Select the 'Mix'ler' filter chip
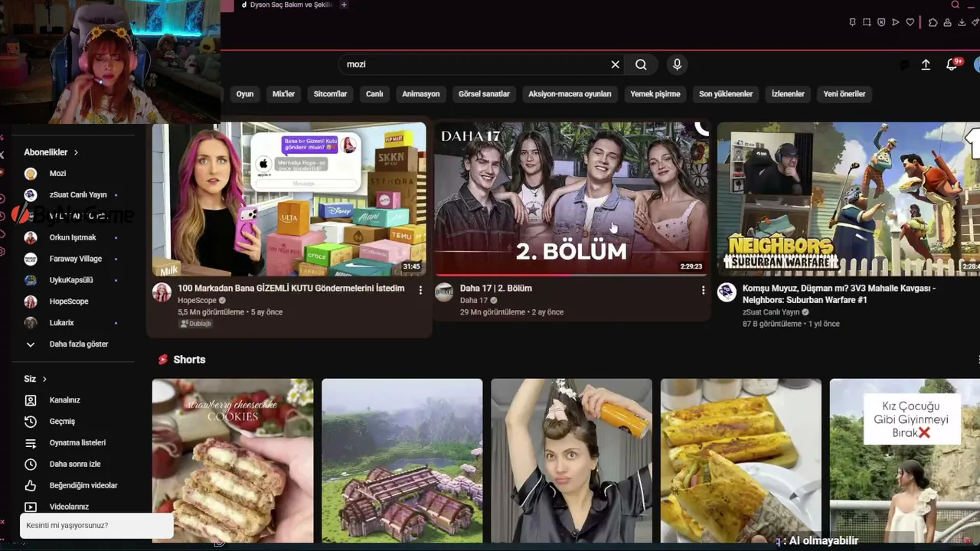The image size is (980, 551). [283, 94]
